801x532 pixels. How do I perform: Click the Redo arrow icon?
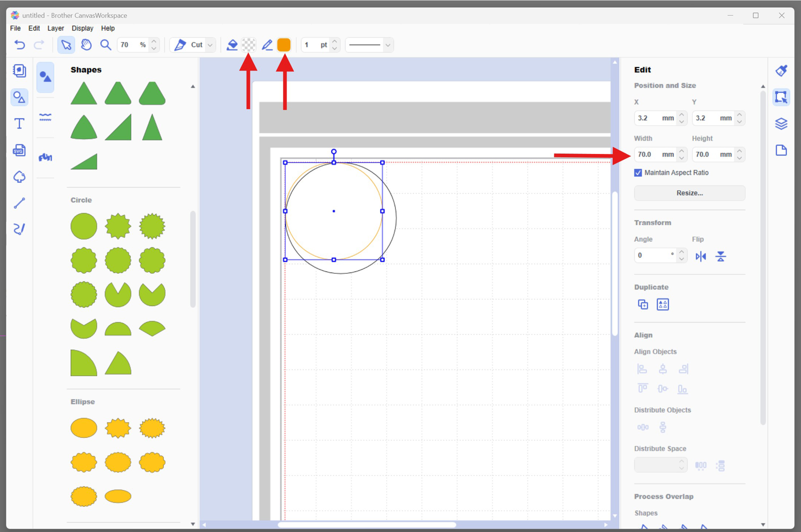39,45
